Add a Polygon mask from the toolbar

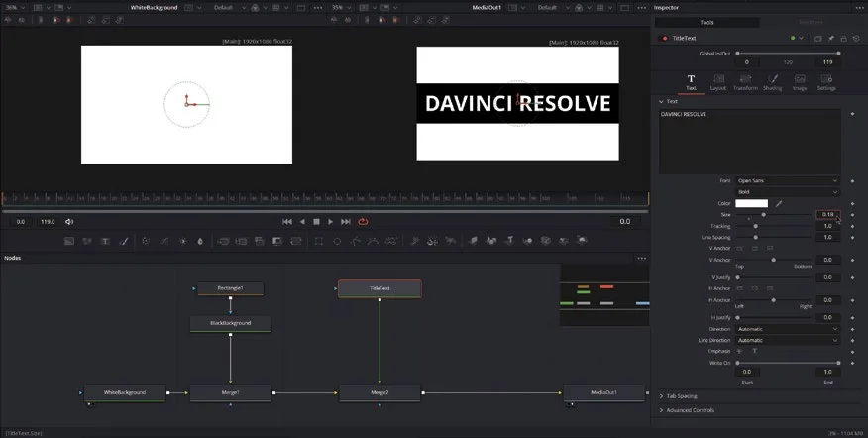pyautogui.click(x=356, y=241)
